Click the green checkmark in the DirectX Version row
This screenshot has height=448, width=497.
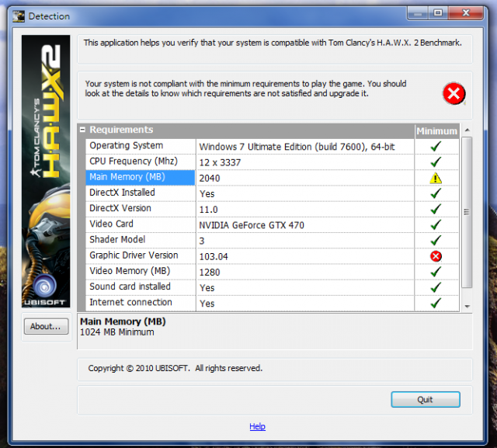coord(436,209)
